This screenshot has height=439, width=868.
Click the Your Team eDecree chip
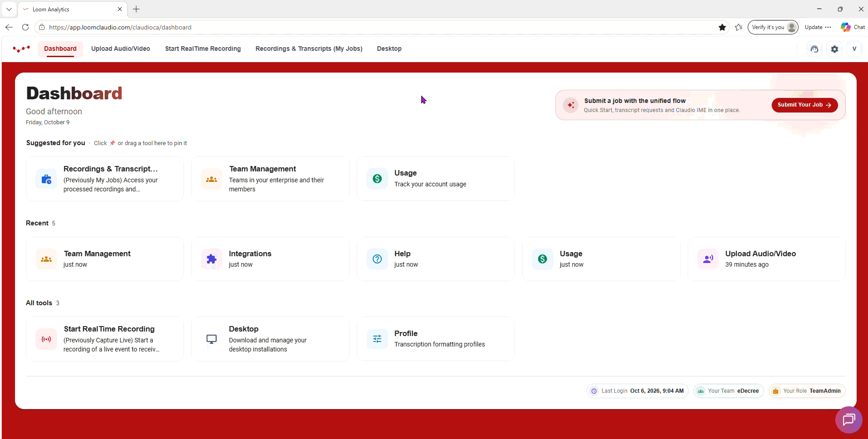(729, 391)
